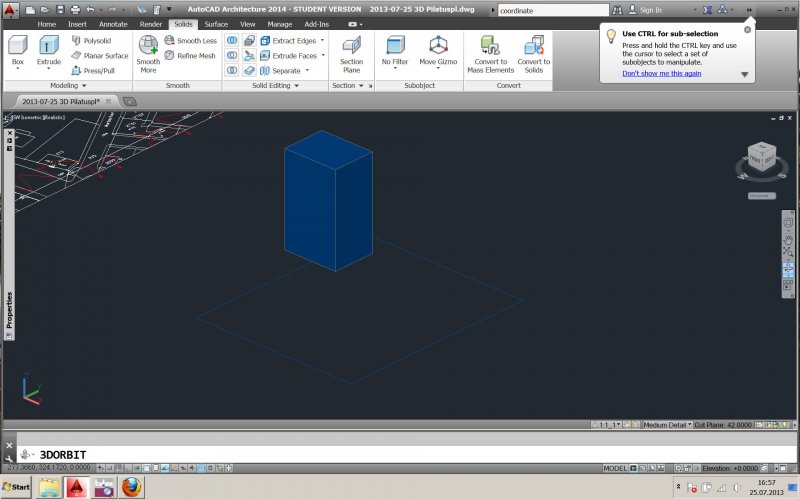Click the Section Plane tool

tap(352, 54)
